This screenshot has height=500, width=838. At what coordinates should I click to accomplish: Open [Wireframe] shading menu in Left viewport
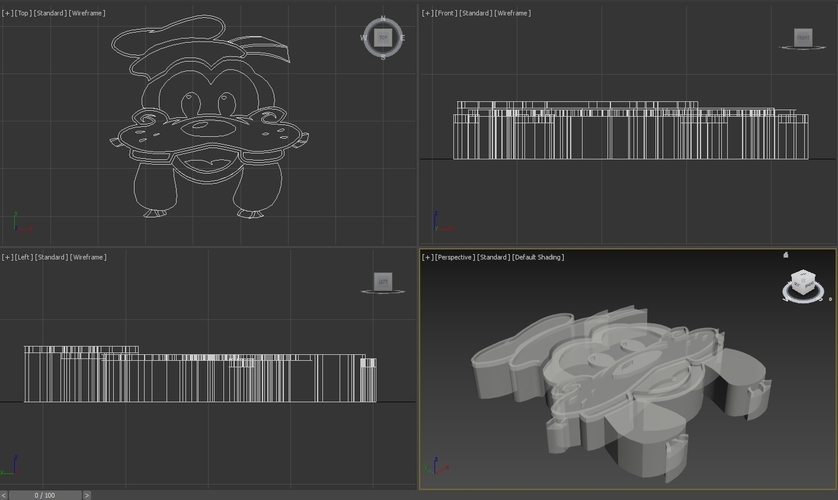coord(88,257)
